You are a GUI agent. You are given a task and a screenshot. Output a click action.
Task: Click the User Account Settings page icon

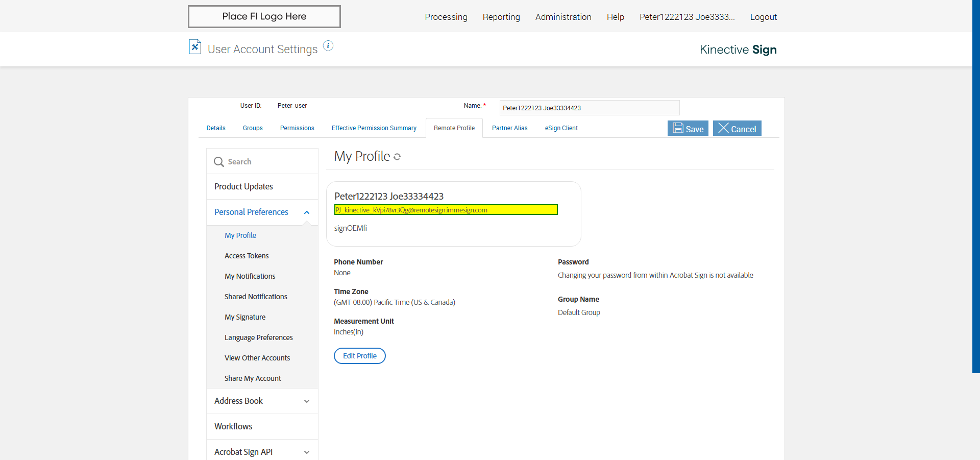click(x=195, y=47)
